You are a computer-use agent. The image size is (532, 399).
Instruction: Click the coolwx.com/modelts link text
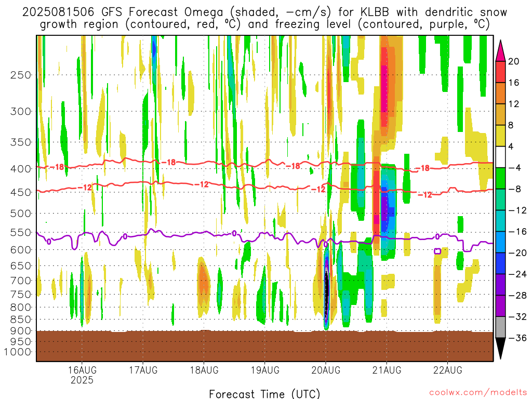tap(478, 393)
